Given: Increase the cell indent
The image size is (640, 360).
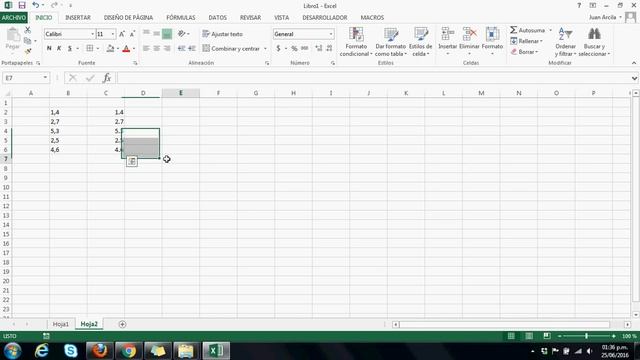Looking at the screenshot, I should point(192,49).
